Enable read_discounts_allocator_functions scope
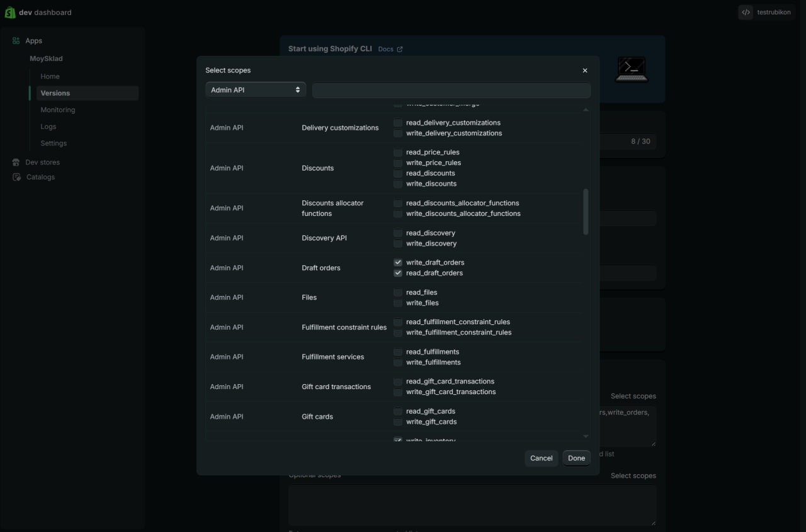This screenshot has height=532, width=806. tap(398, 203)
